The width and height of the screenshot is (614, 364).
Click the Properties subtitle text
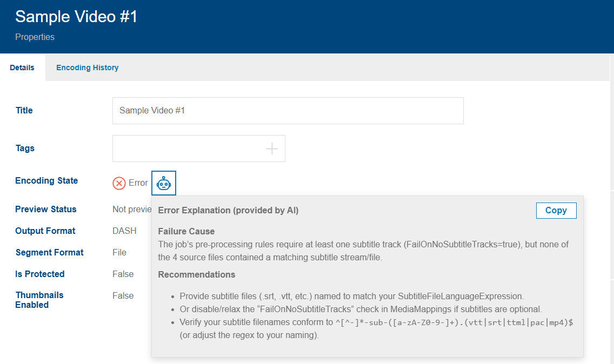35,37
